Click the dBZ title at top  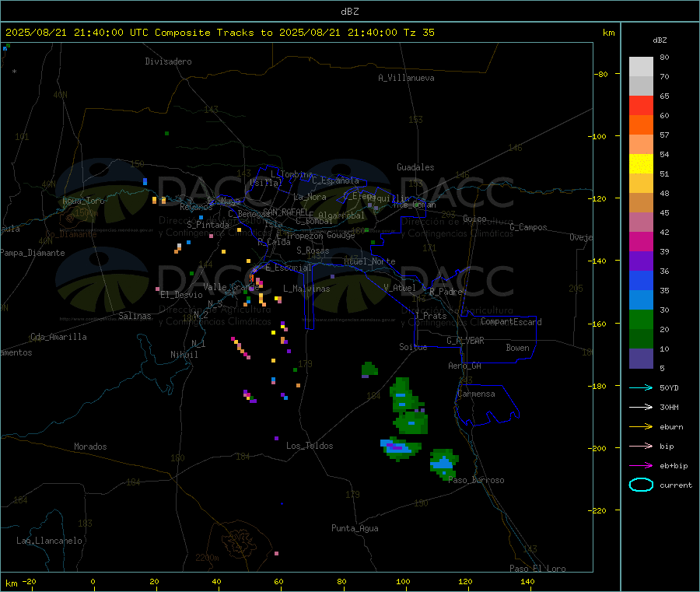pyautogui.click(x=349, y=12)
